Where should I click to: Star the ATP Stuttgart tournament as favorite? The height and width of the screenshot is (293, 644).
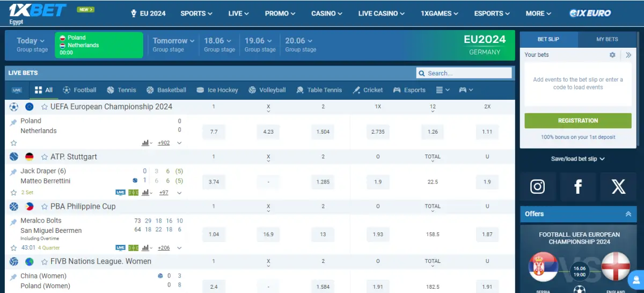coord(45,157)
